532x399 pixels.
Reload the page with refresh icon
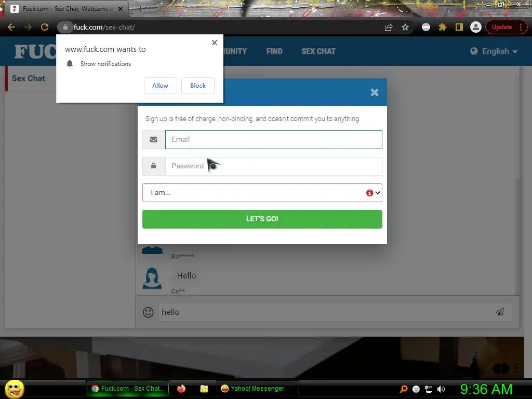(45, 27)
